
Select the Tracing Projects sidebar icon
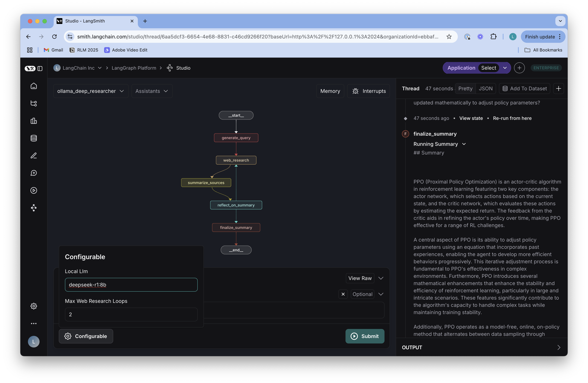coord(34,104)
